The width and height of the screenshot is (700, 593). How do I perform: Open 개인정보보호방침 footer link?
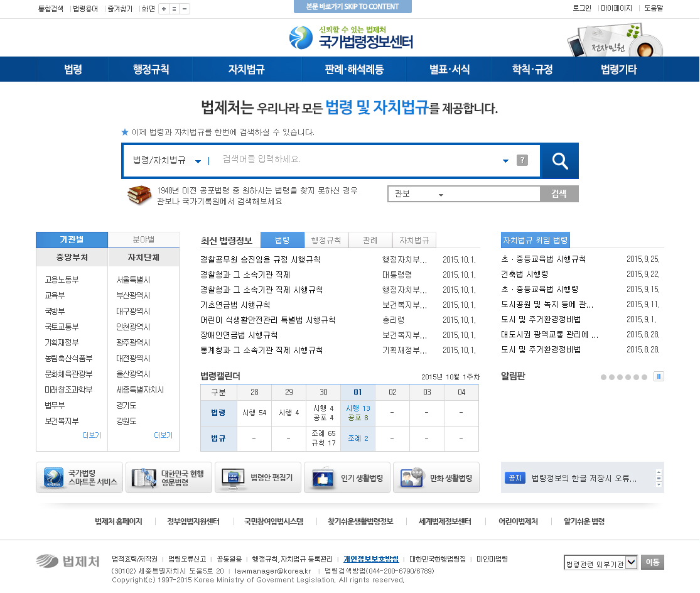point(371,559)
